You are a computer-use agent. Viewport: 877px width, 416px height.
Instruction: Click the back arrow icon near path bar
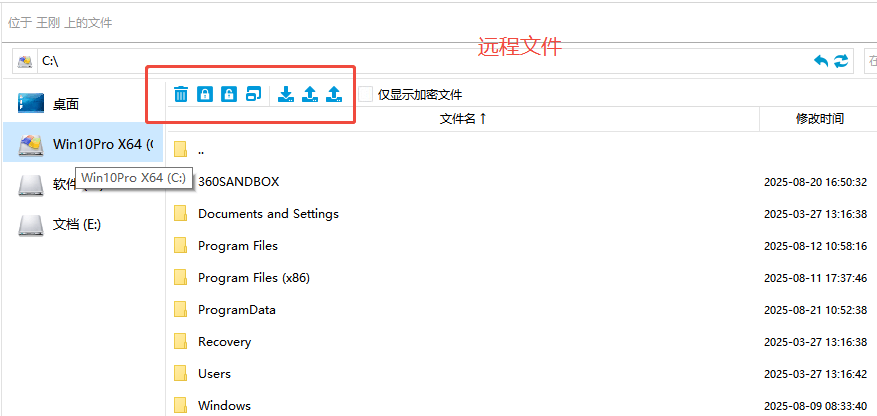821,61
